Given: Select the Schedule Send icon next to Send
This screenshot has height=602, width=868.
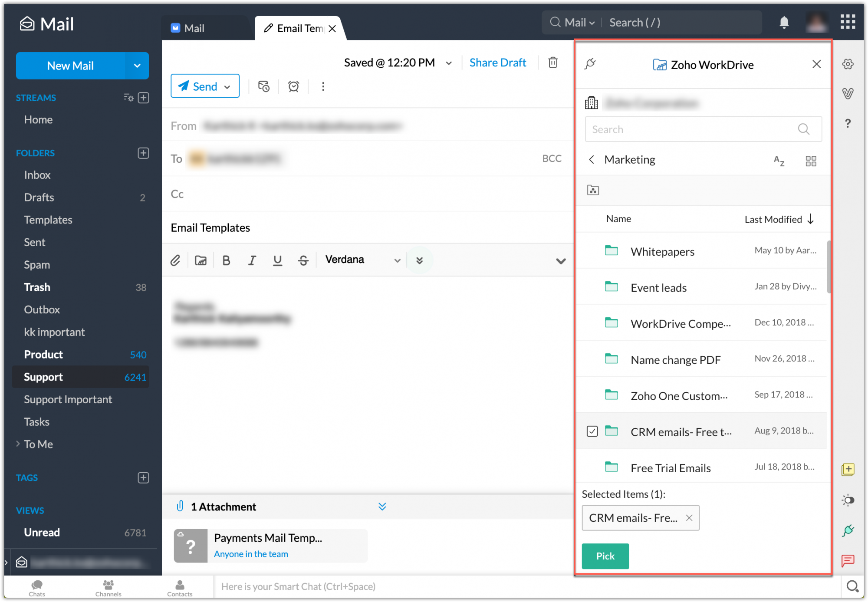Looking at the screenshot, I should (x=263, y=86).
